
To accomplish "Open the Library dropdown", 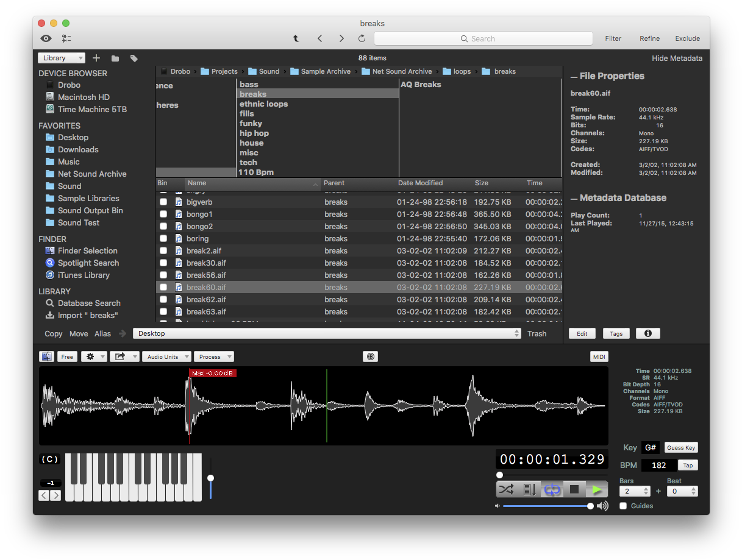I will 61,58.
